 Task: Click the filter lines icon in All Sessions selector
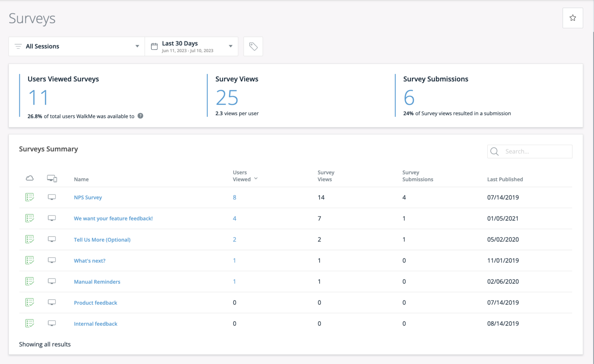click(x=18, y=46)
